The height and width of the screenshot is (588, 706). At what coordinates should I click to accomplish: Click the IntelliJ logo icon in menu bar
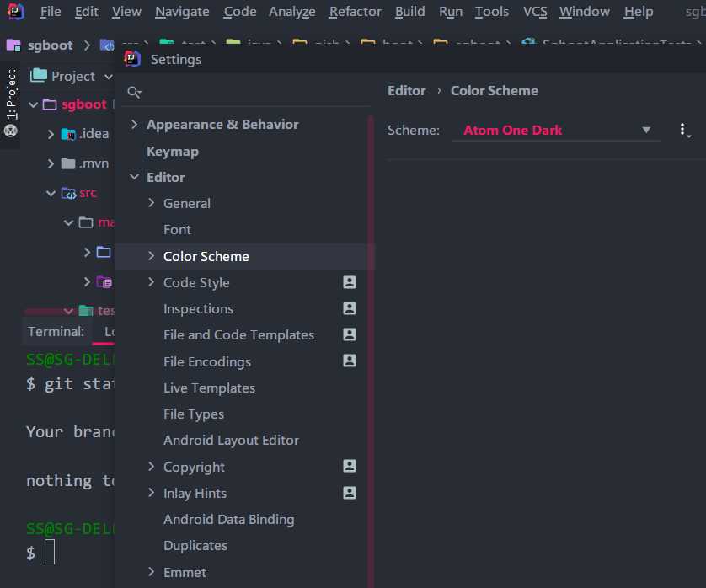click(15, 11)
